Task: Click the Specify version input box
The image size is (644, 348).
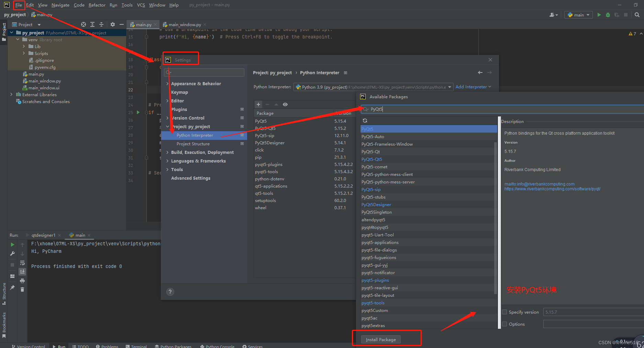Action: tap(593, 312)
